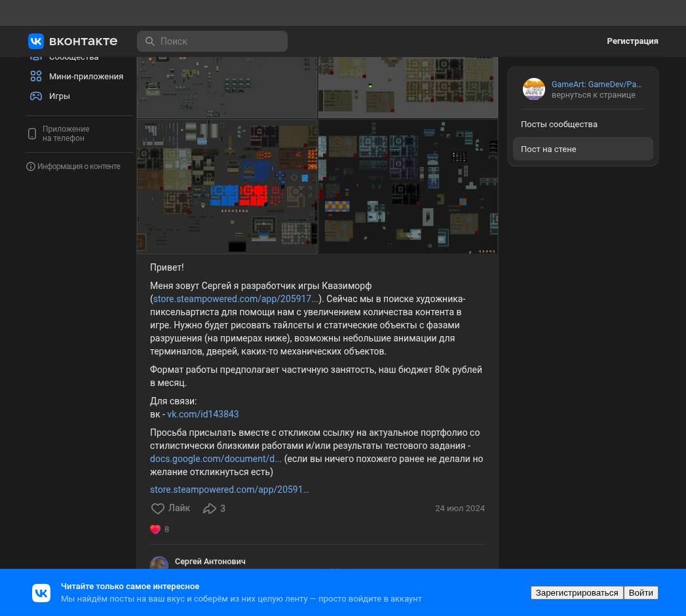The height and width of the screenshot is (616, 686).
Task: Click the VK logo icon in header
Action: [x=36, y=41]
